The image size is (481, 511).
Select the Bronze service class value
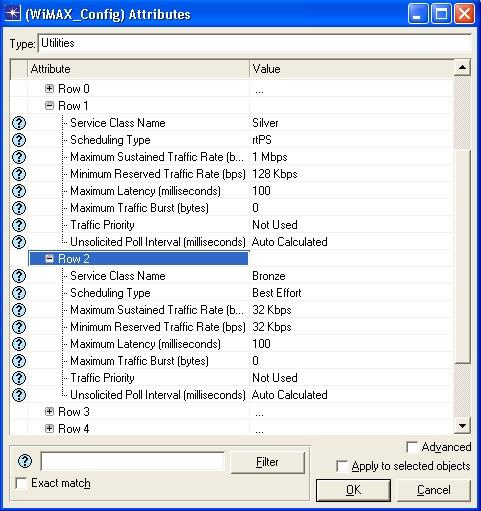269,276
